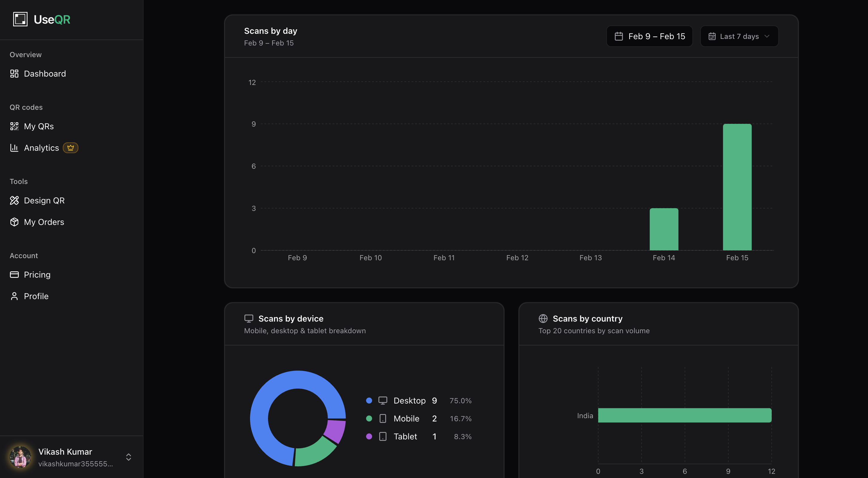Click the My Orders package icon

14,222
